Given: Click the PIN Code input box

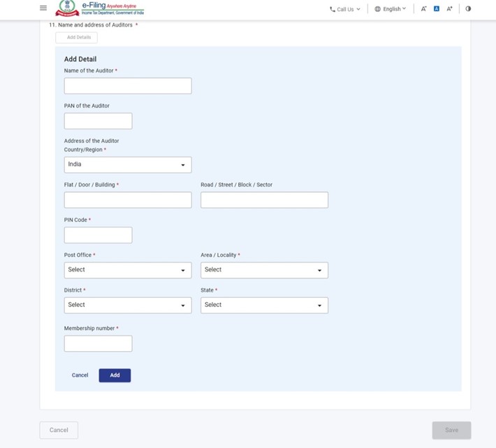Looking at the screenshot, I should pyautogui.click(x=98, y=235).
